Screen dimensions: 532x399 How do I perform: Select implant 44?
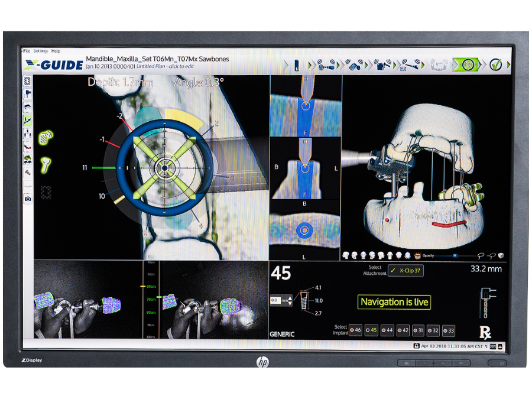tap(387, 330)
